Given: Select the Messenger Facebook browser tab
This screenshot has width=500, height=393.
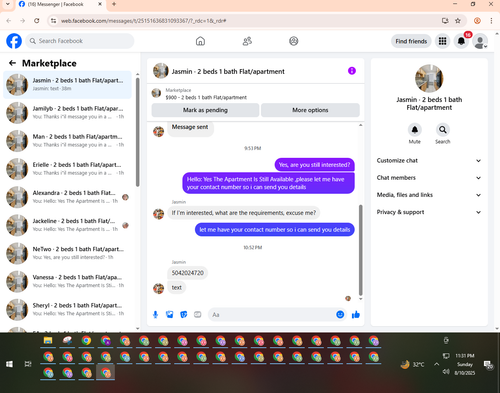Looking at the screenshot, I should 60,4.
